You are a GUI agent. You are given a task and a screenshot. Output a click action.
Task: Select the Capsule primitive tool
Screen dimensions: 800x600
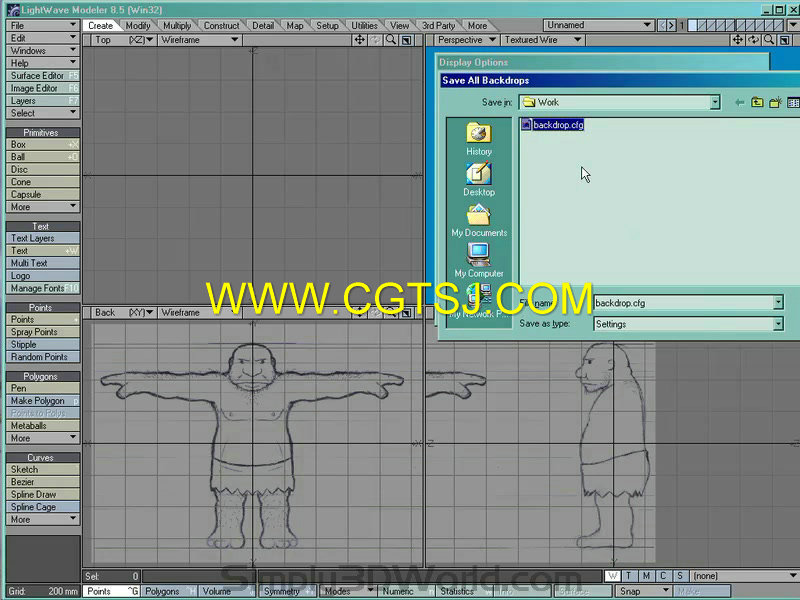click(x=43, y=194)
